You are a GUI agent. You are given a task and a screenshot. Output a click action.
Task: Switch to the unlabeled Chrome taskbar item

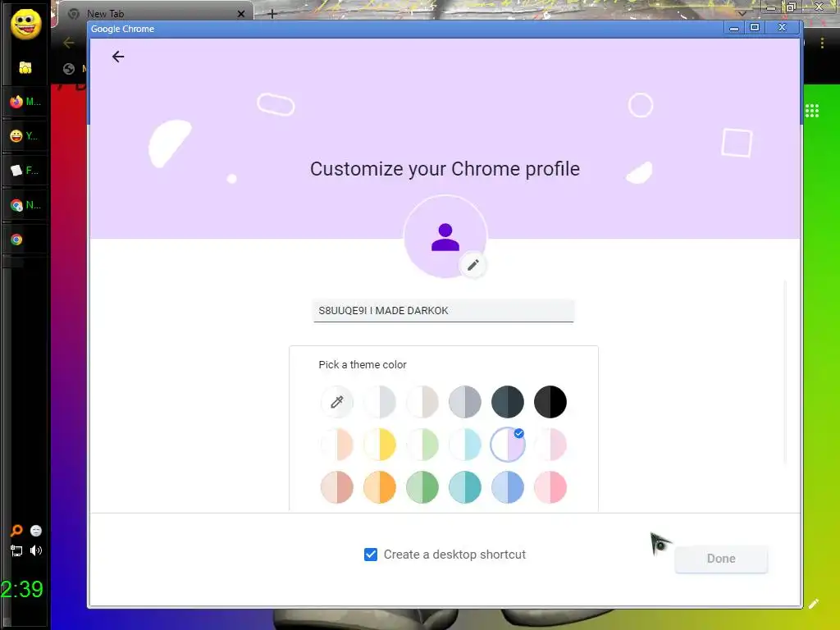coord(25,240)
